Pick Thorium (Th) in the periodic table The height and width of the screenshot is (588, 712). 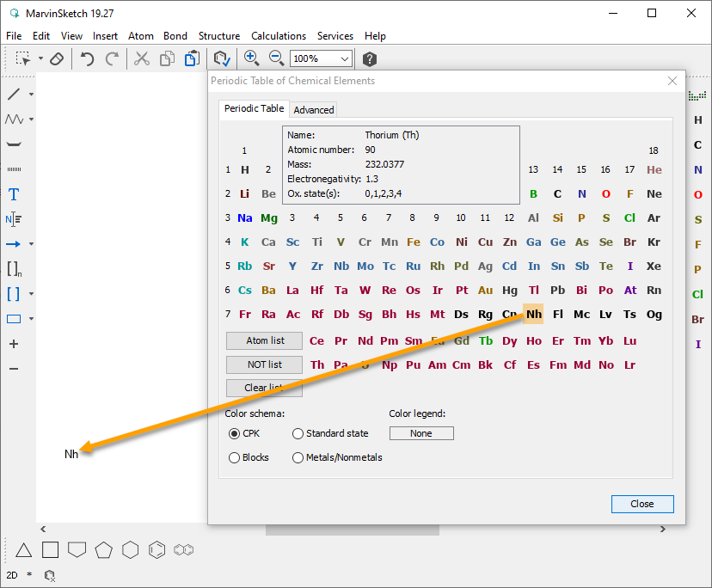(317, 365)
